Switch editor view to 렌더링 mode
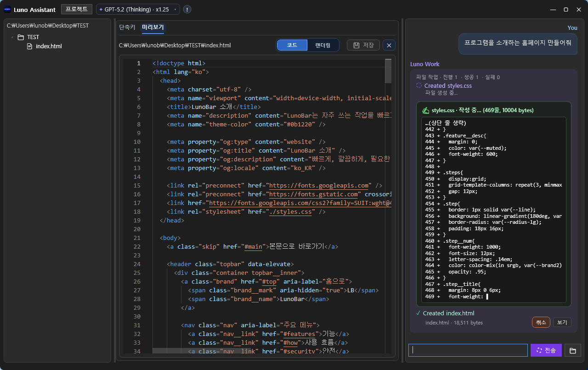The height and width of the screenshot is (370, 588). [x=322, y=45]
